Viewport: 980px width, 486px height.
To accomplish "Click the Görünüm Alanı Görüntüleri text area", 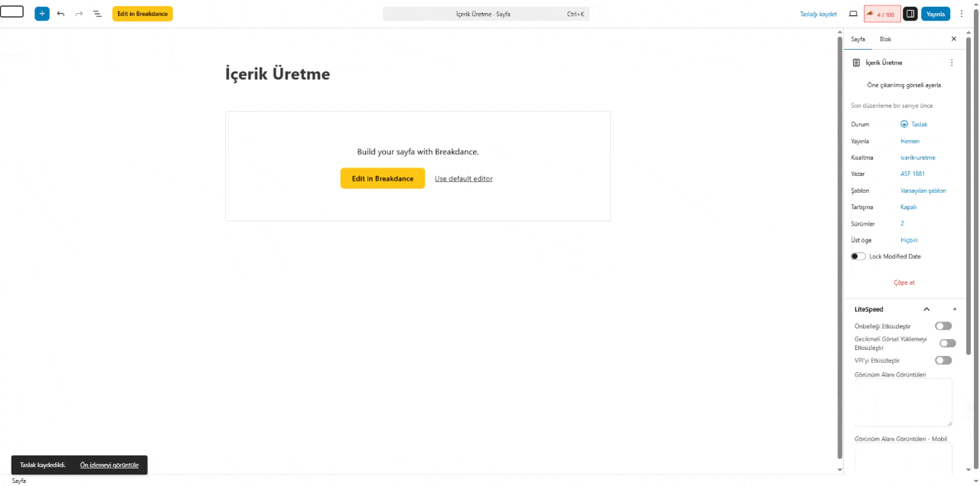I will tap(903, 403).
